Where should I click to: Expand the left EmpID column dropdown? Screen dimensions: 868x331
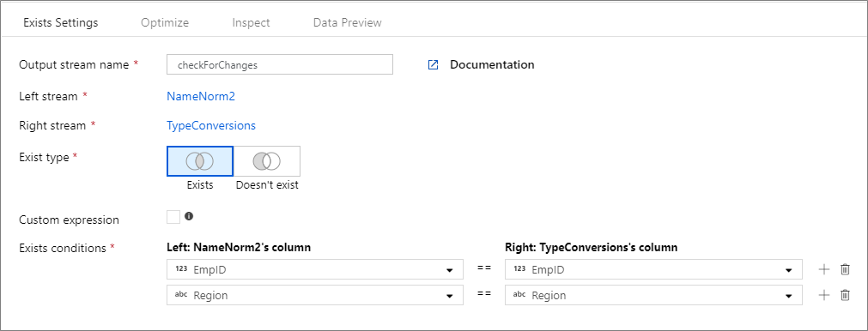click(x=314, y=269)
